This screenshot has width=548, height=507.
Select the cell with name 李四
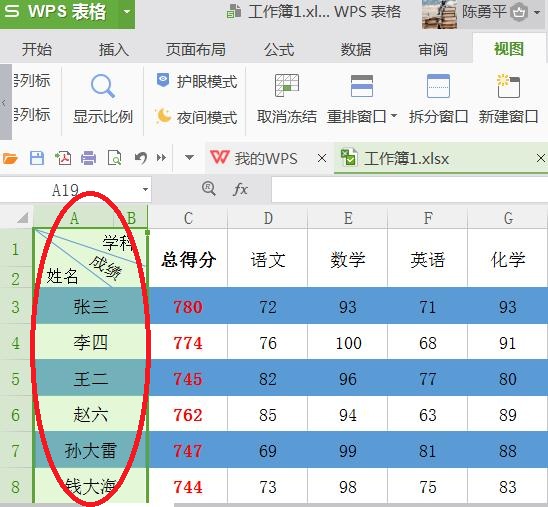91,342
